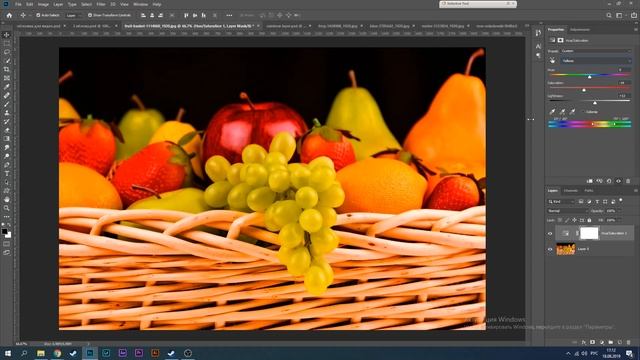Hide Layer 0 using its eye icon

(x=550, y=249)
